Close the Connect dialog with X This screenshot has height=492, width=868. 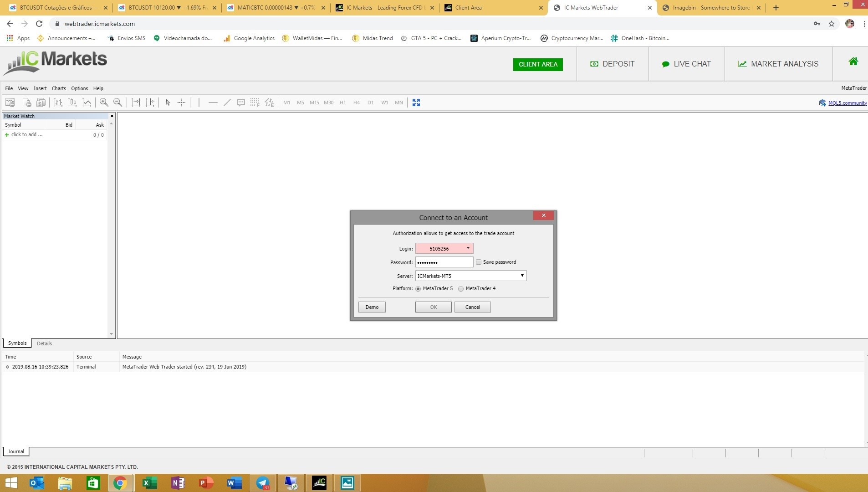point(544,215)
